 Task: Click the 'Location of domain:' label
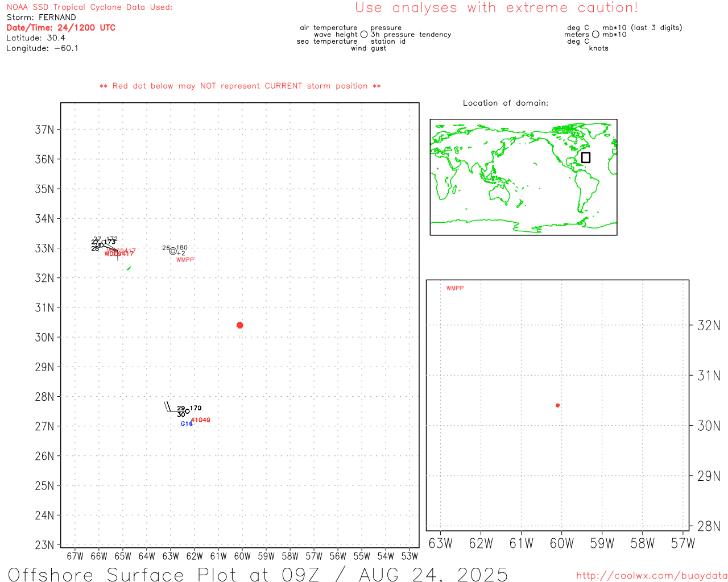pos(506,103)
